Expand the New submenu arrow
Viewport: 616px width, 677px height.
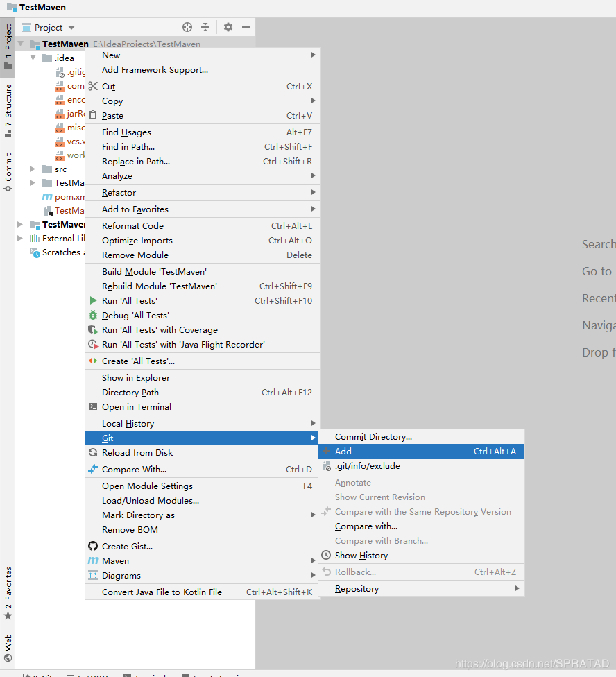tap(313, 55)
